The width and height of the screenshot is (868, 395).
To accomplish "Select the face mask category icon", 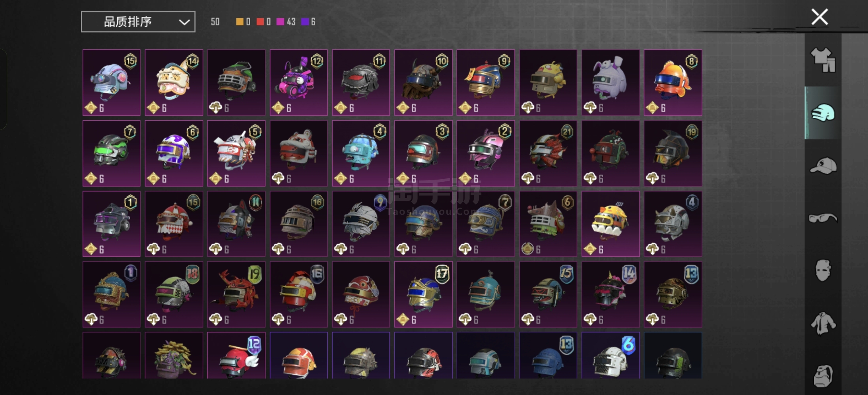I will coord(823,271).
